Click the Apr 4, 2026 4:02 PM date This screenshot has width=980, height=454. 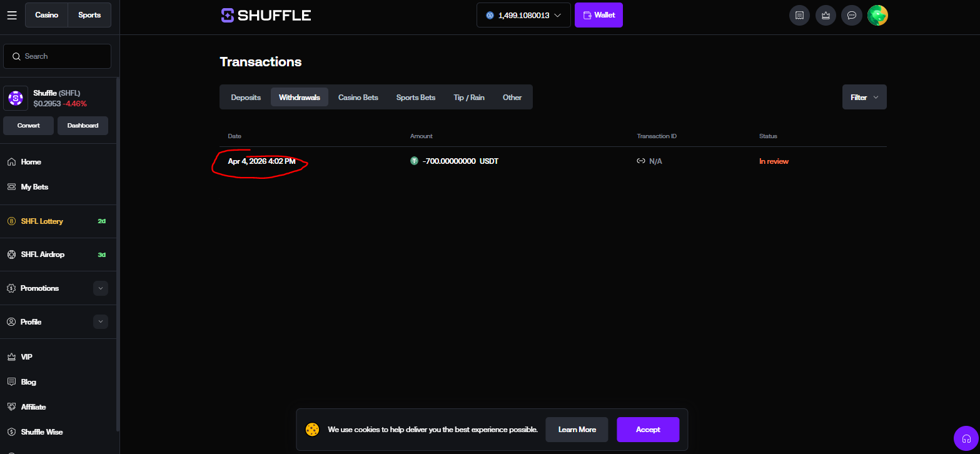pos(261,161)
